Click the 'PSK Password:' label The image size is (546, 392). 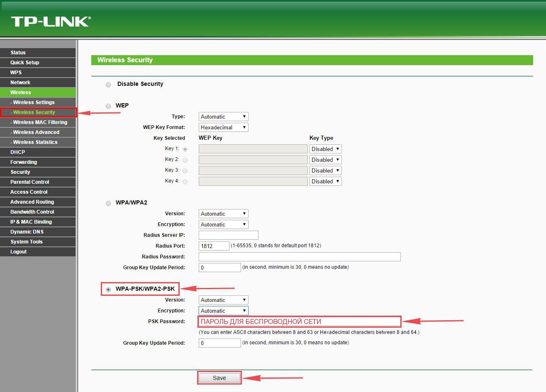tap(166, 321)
